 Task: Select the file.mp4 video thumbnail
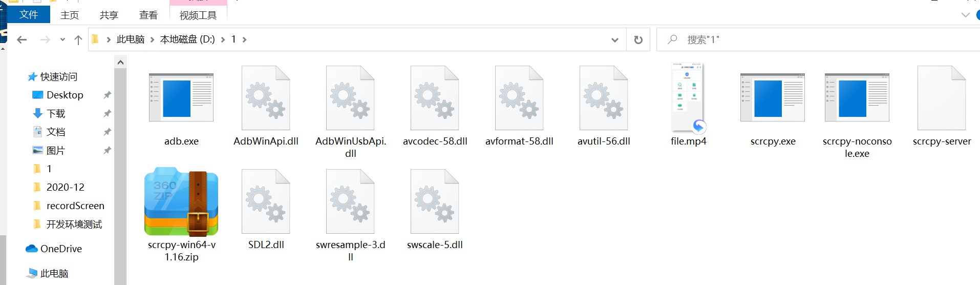[688, 97]
